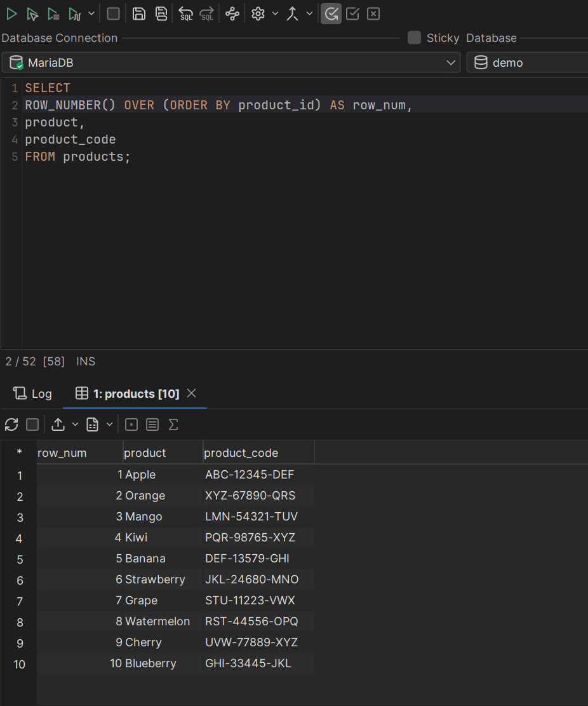Image resolution: width=588 pixels, height=706 pixels.
Task: Click the Kiwi product cell
Action: tap(163, 538)
